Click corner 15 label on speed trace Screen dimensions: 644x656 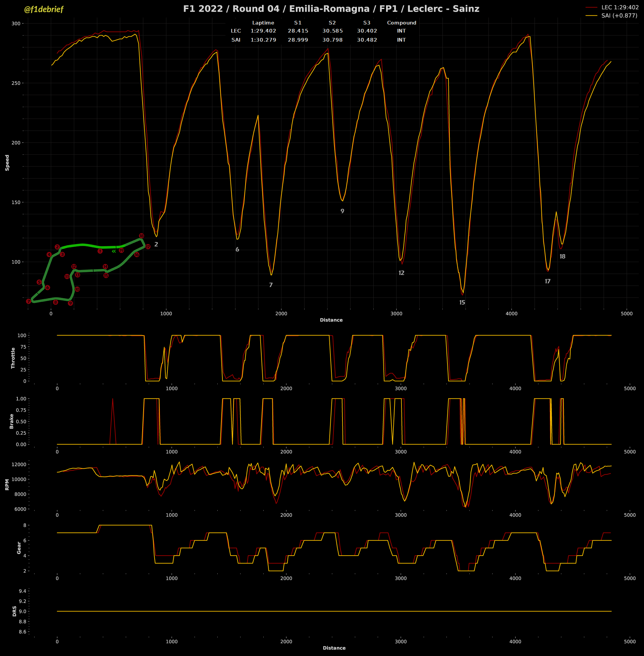coord(462,302)
